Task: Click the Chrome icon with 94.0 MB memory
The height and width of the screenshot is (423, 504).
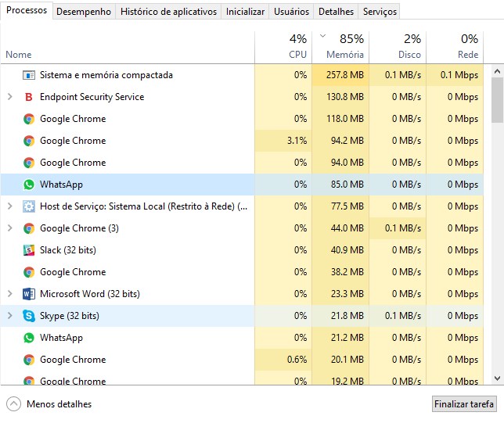Action: click(29, 163)
